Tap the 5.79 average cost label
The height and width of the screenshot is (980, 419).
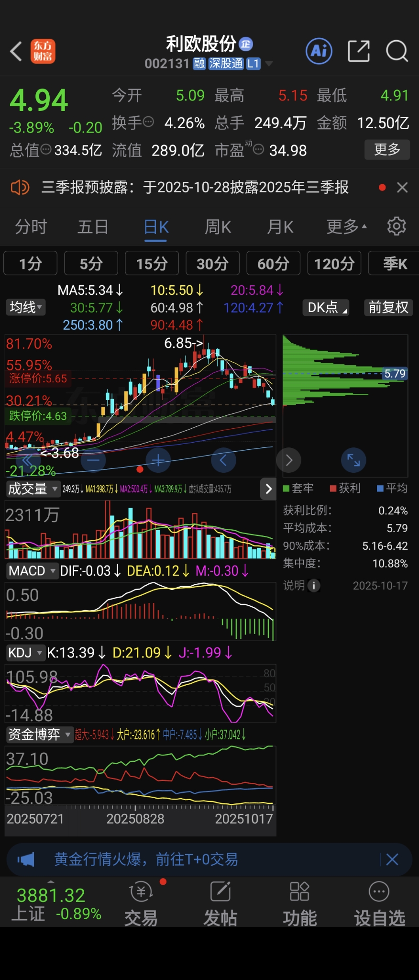[395, 374]
